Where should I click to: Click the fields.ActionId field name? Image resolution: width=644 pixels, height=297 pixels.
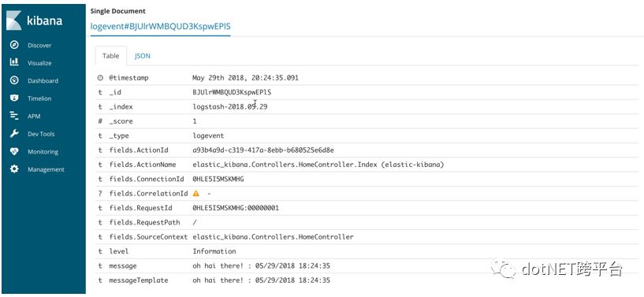[139, 150]
